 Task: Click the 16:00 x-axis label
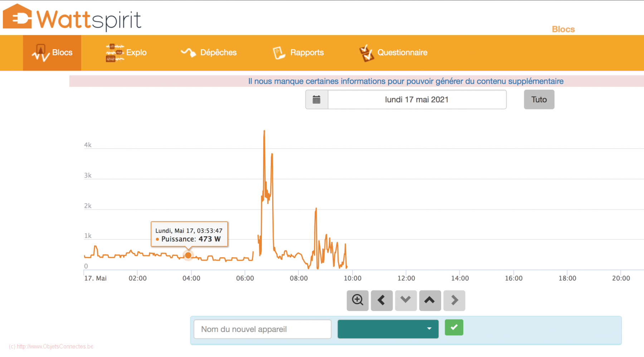(x=513, y=278)
